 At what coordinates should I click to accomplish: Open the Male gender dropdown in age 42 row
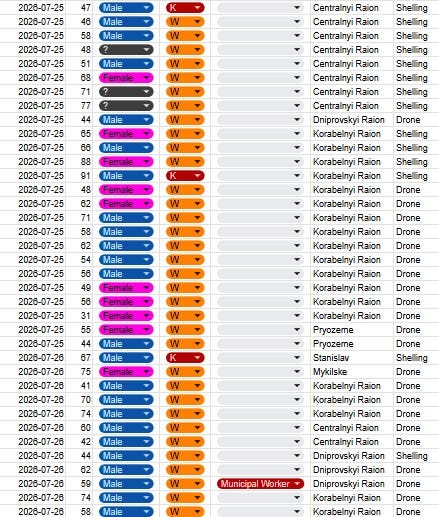pos(126,442)
